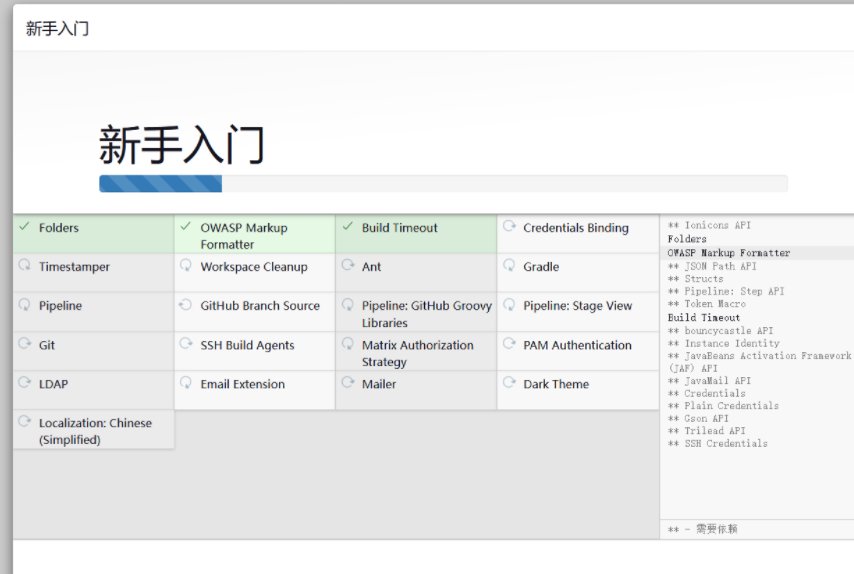
Task: Select the Folders plugin text
Action: (59, 228)
